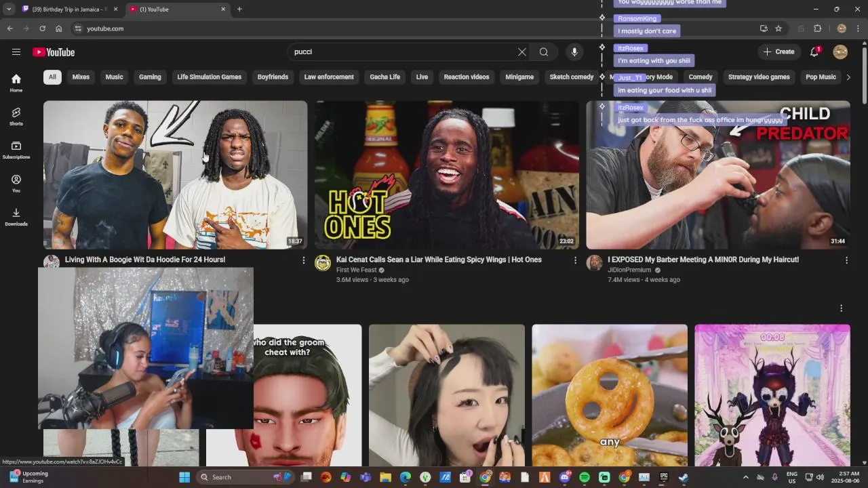Image resolution: width=868 pixels, height=488 pixels.
Task: Open First We Feast channel avatar
Action: (323, 263)
